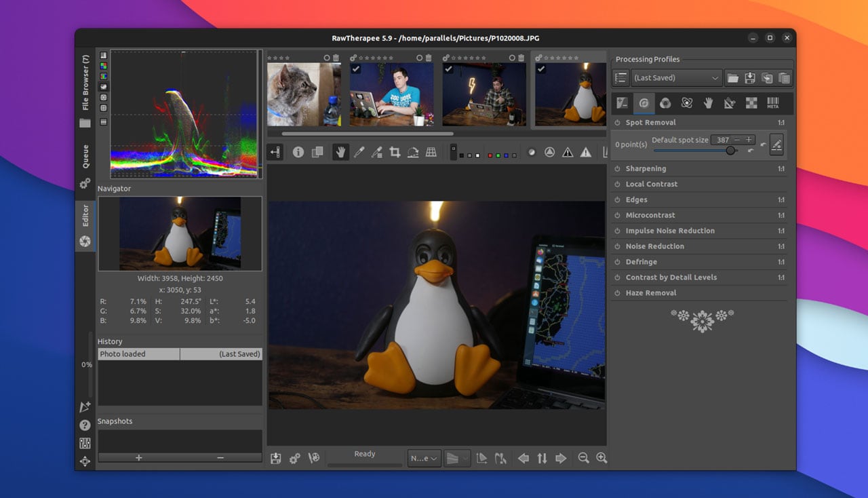Toggle processing profile fill mode icon
This screenshot has height=498, width=868.
pos(620,78)
